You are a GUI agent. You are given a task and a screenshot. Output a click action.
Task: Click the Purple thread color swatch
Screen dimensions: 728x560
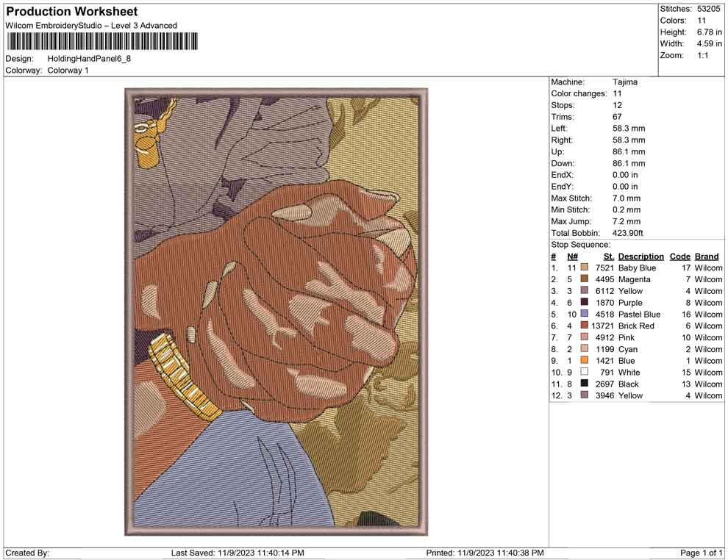(x=585, y=302)
